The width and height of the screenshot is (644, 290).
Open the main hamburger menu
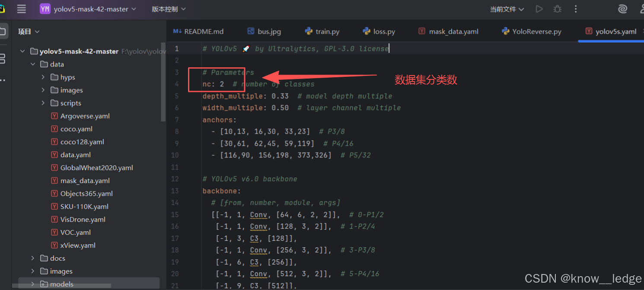click(x=21, y=9)
